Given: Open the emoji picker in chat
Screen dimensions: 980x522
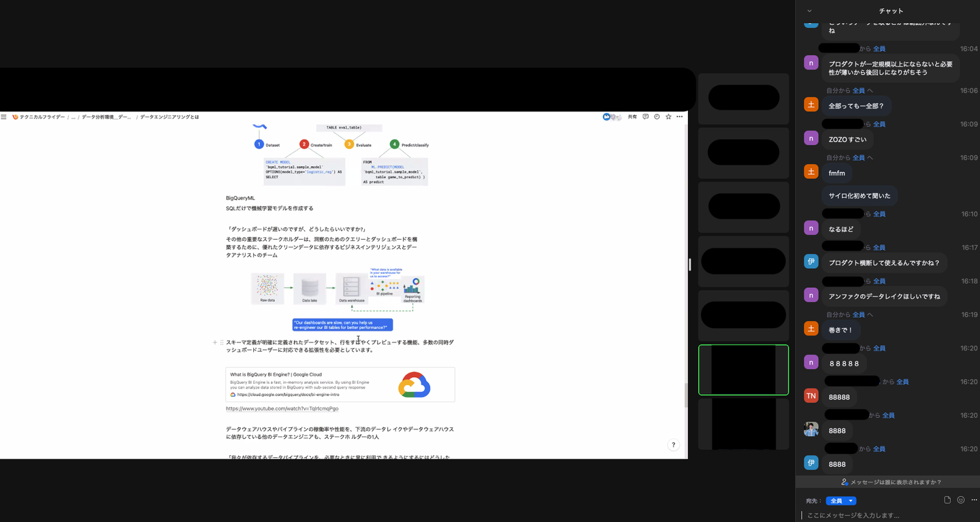Looking at the screenshot, I should point(961,500).
